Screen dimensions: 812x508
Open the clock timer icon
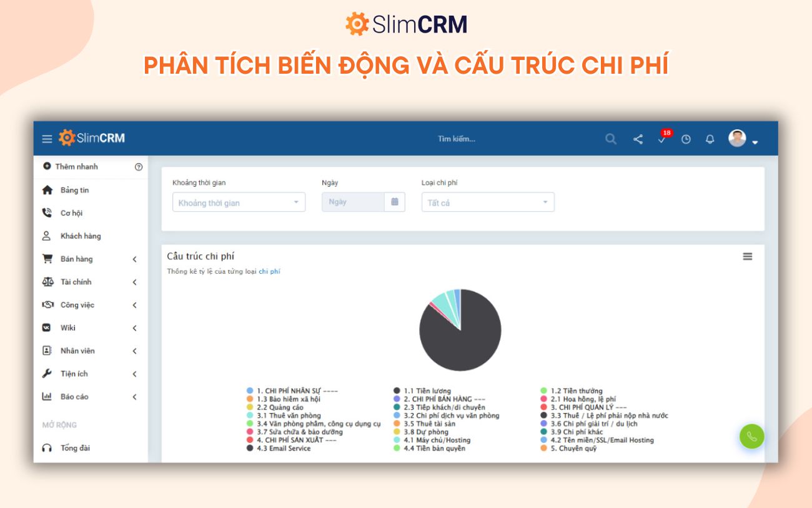[686, 139]
